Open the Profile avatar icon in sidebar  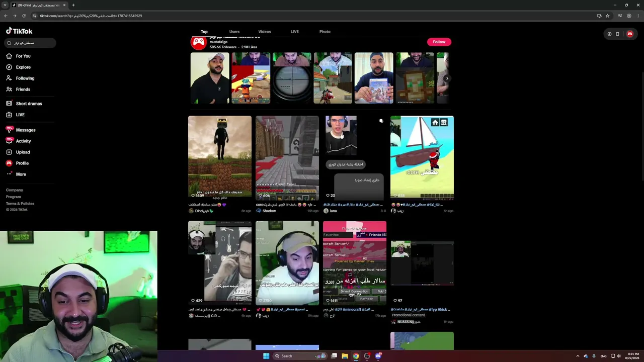coord(9,163)
